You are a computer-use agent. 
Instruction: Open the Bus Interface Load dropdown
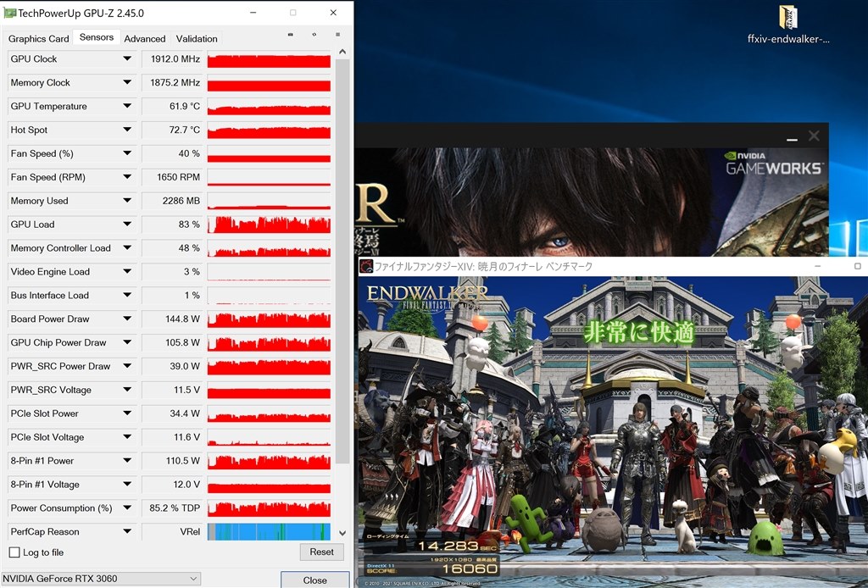coord(127,295)
